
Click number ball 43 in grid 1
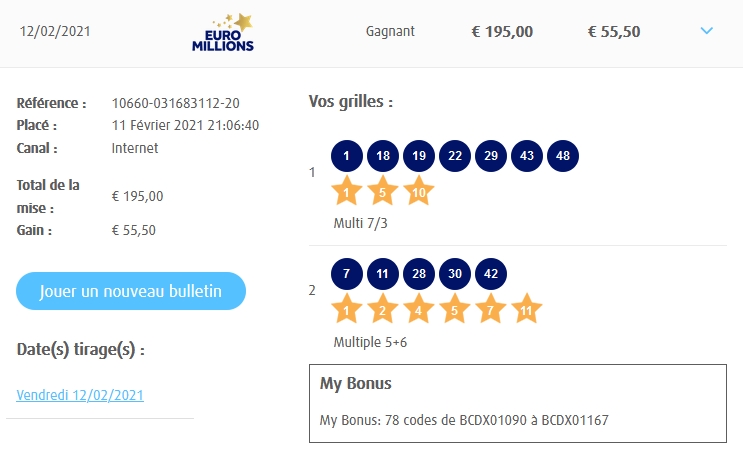[x=527, y=156]
